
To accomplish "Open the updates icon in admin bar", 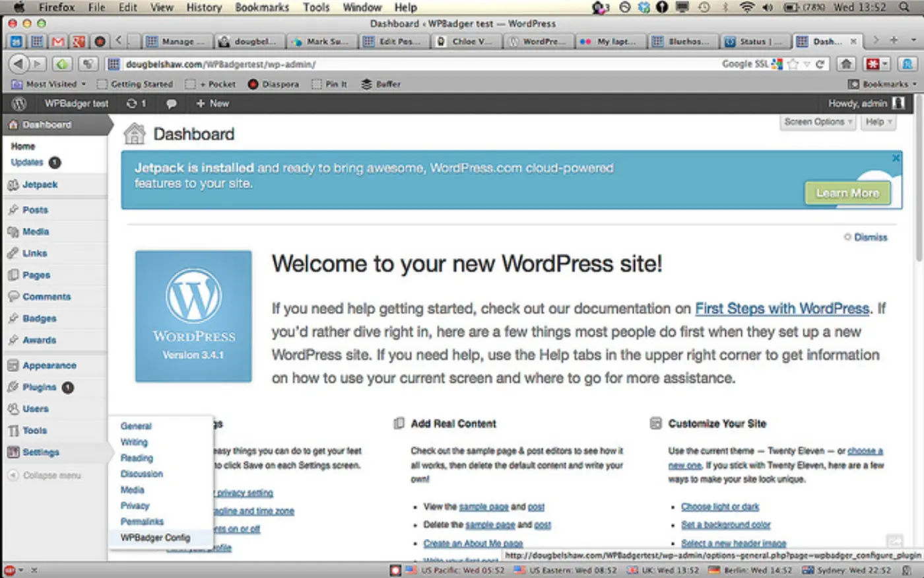I will point(136,104).
